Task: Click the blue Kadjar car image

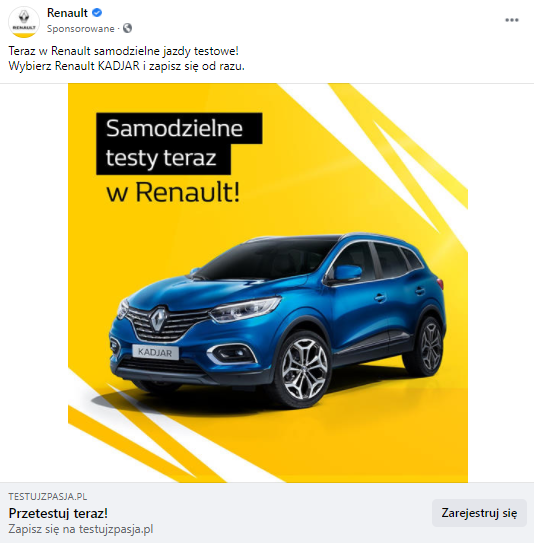Action: [277, 320]
